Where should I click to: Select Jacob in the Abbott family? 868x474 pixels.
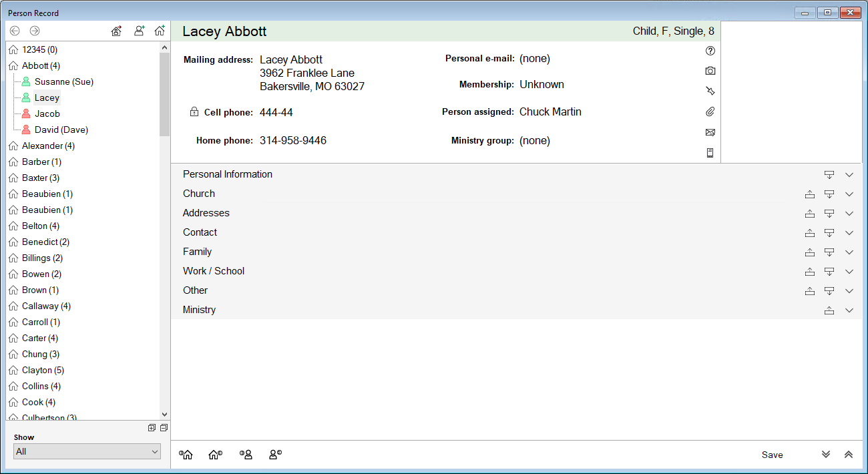tap(47, 113)
